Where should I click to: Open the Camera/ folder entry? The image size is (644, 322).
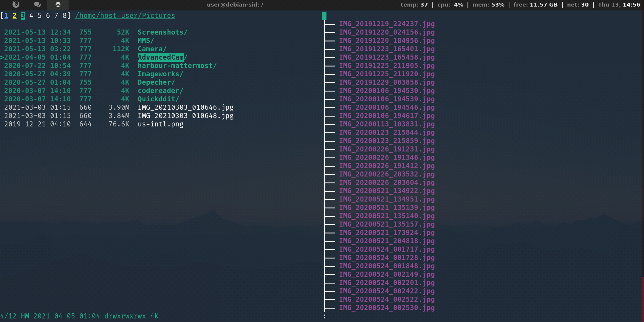[152, 49]
